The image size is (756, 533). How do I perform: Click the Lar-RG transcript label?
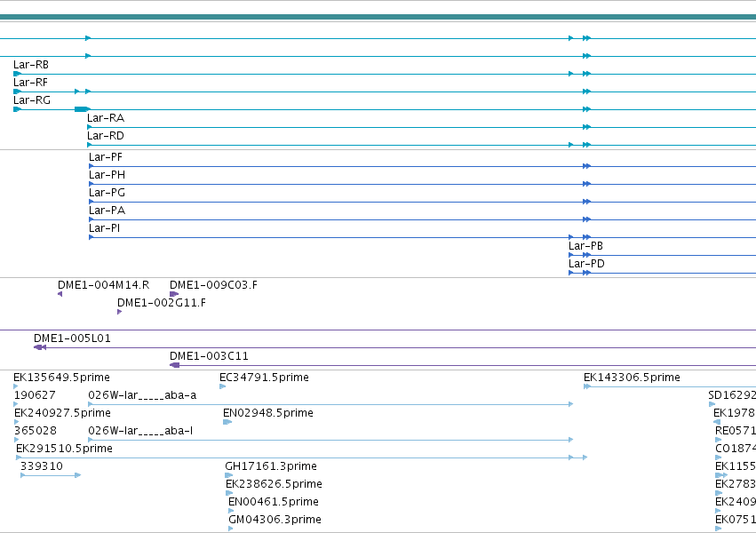coord(32,100)
